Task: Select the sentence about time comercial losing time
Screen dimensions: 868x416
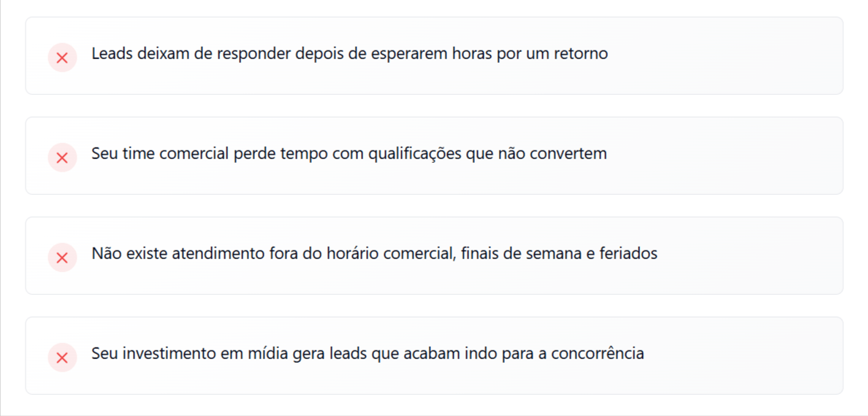Action: point(349,154)
